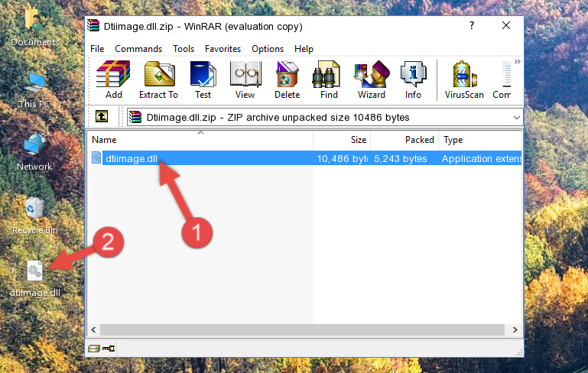Click the up one level folder icon
Screen dimensions: 588x373
click(x=102, y=117)
